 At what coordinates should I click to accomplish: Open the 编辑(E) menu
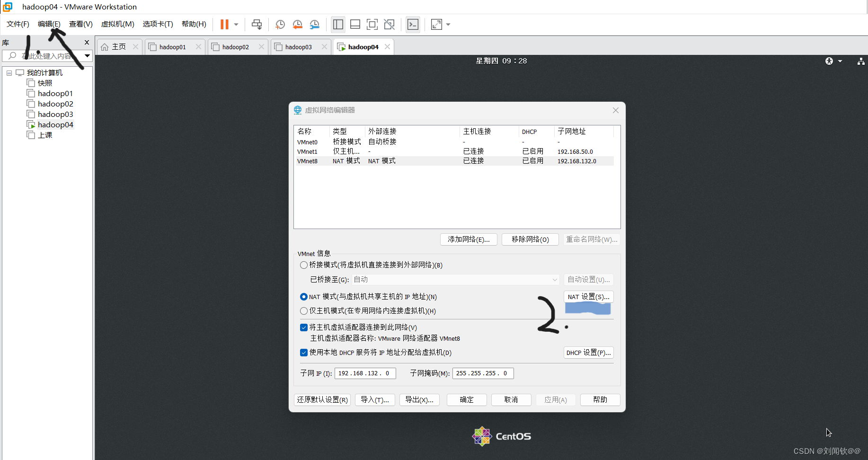[x=50, y=24]
